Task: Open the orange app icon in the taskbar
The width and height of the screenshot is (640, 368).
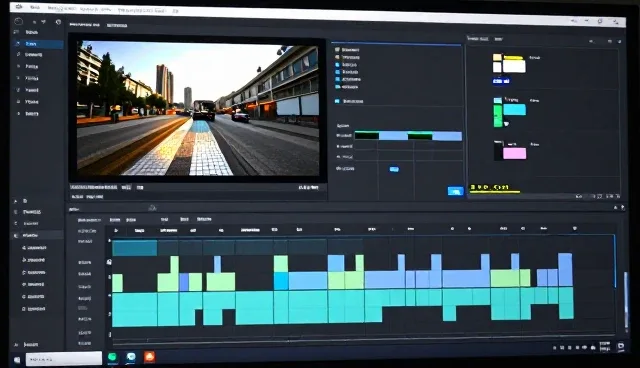Action: 150,357
